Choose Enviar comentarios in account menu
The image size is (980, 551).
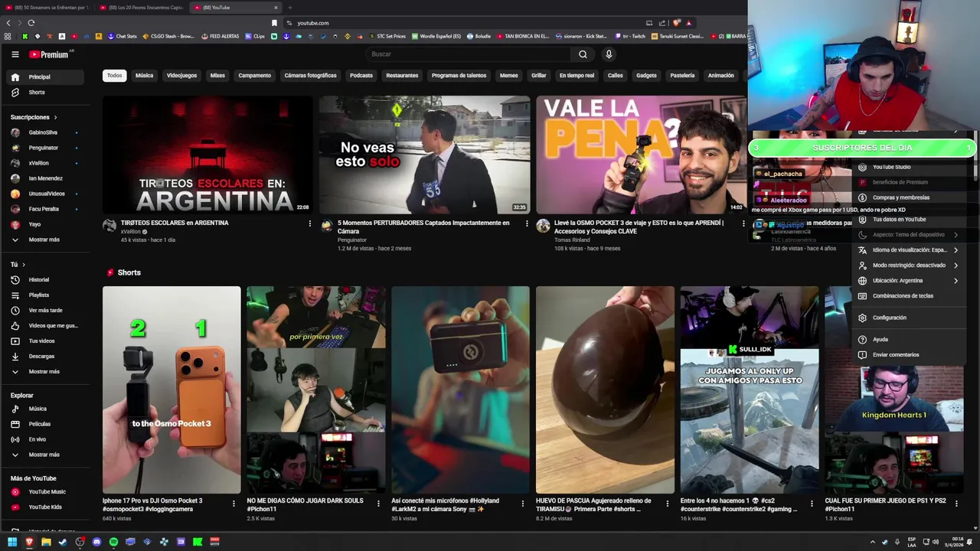pos(908,354)
